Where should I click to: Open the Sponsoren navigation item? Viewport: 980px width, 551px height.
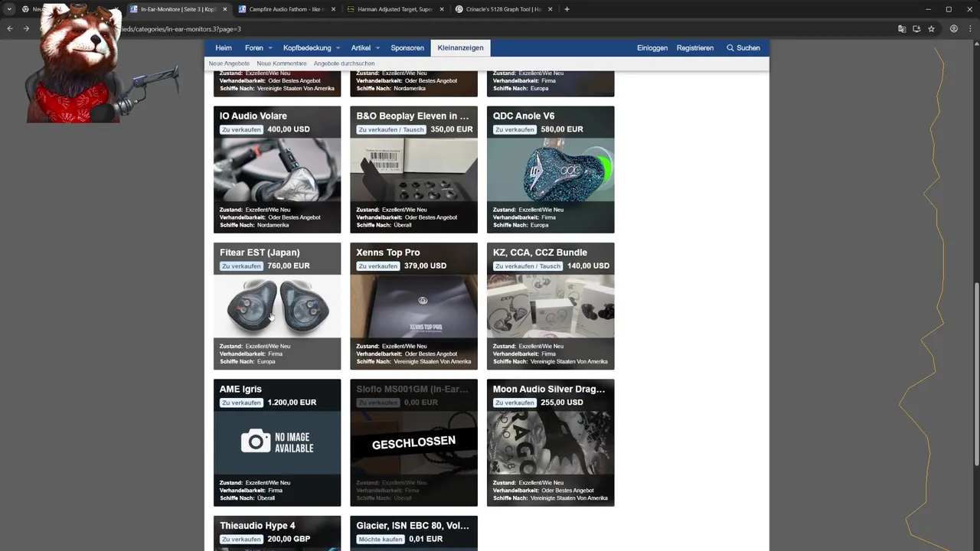(x=407, y=47)
